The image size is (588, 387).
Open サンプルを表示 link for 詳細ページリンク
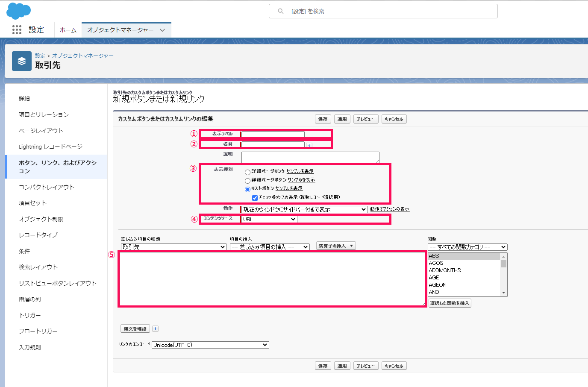pyautogui.click(x=300, y=171)
